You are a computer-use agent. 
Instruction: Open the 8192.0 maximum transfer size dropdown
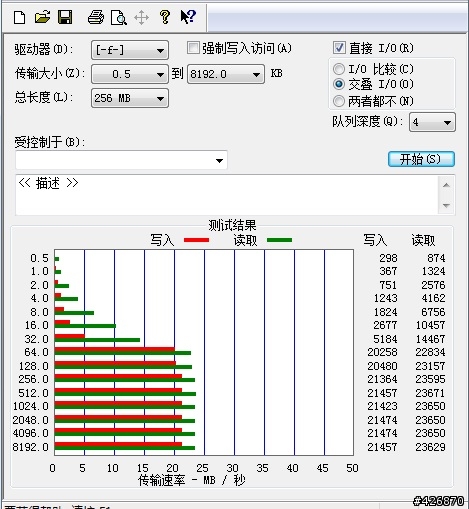pos(226,74)
